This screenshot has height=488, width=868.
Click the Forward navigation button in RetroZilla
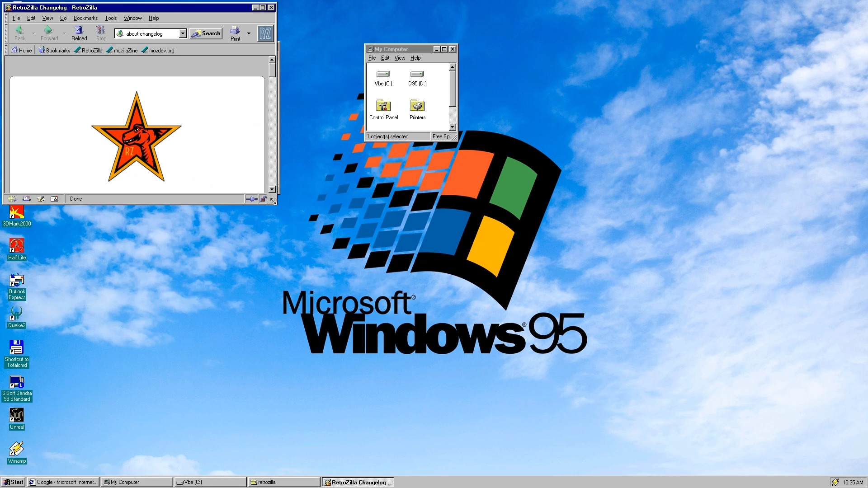pyautogui.click(x=49, y=33)
